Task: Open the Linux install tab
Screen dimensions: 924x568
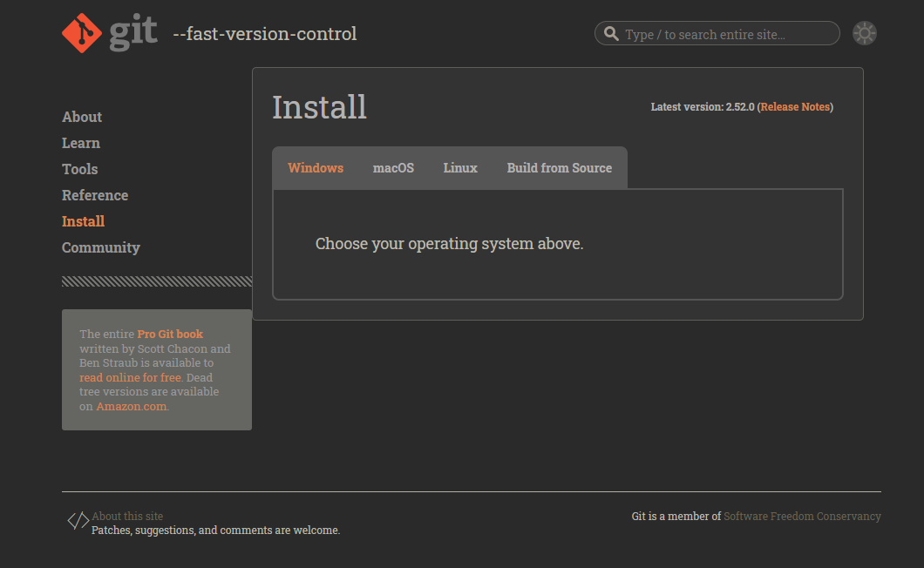Action: coord(460,168)
